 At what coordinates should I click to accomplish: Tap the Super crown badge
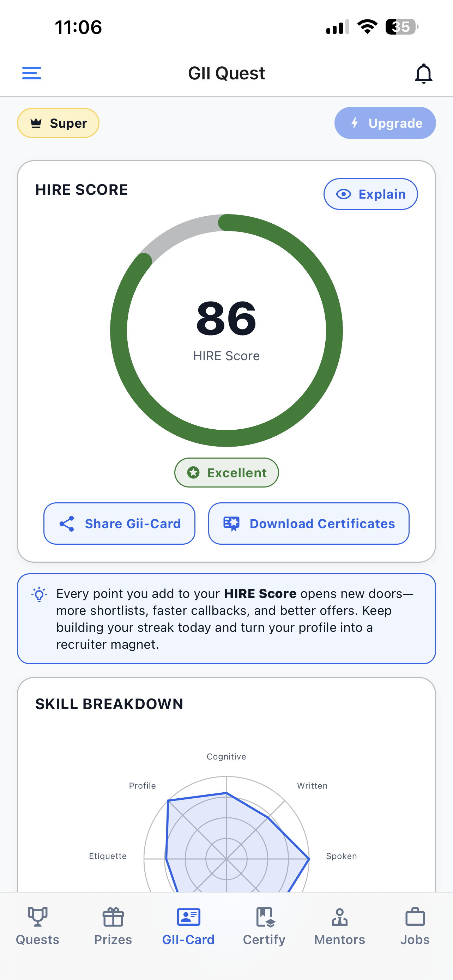[58, 123]
